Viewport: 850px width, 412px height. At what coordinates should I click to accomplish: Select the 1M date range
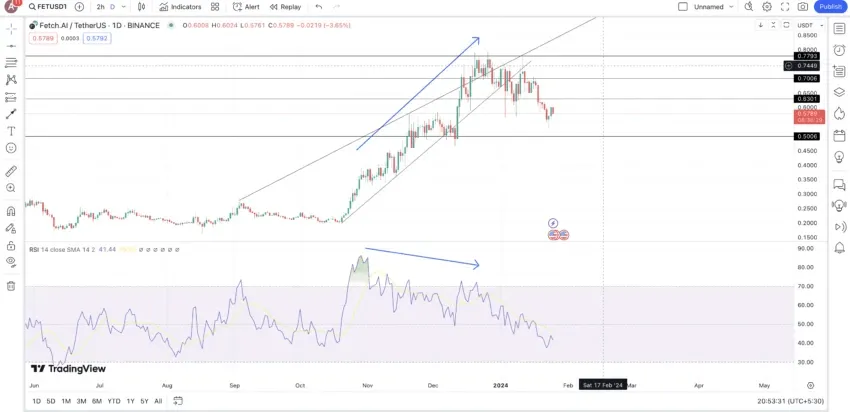point(66,401)
